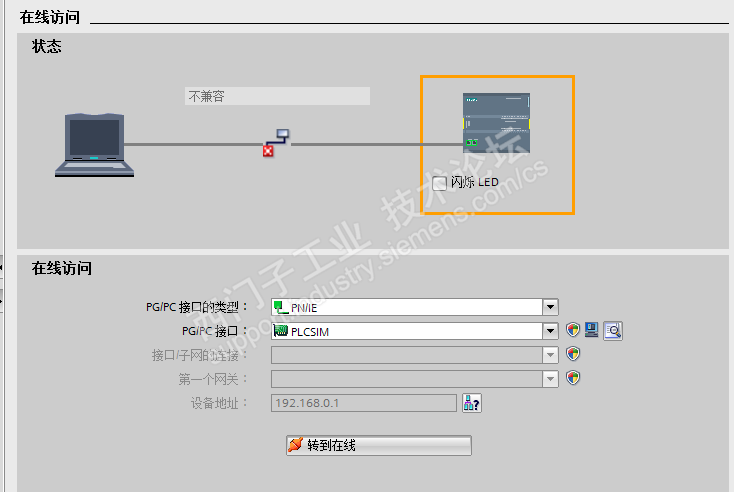This screenshot has height=492, width=734.
Task: Expand the PG/PC 接口的类型 dropdown arrow
Action: pos(550,307)
